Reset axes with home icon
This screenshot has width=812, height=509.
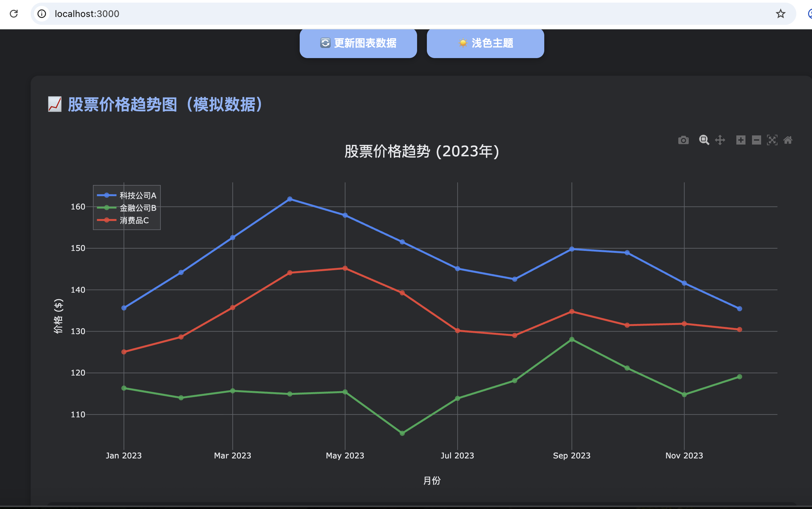pos(788,140)
